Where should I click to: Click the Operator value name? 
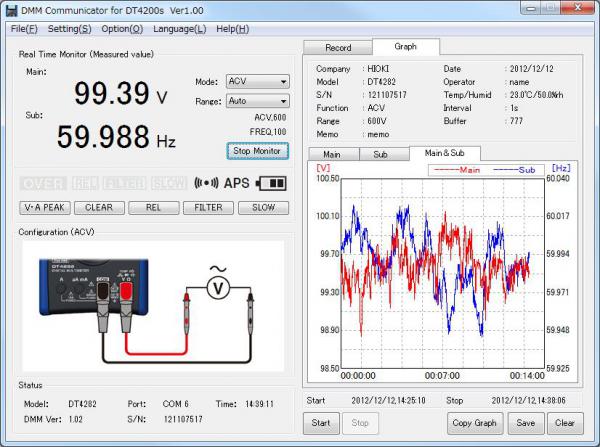519,82
